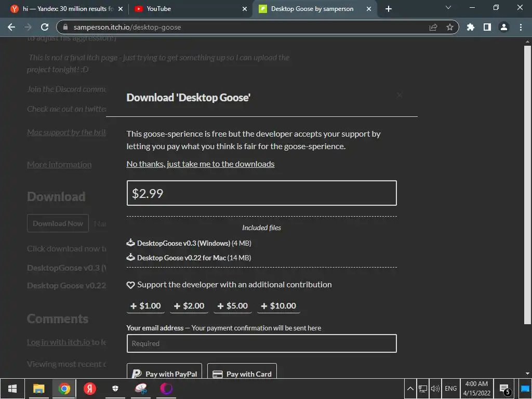Open Chrome's three-dot menu
Image resolution: width=532 pixels, height=399 pixels.
click(x=521, y=27)
